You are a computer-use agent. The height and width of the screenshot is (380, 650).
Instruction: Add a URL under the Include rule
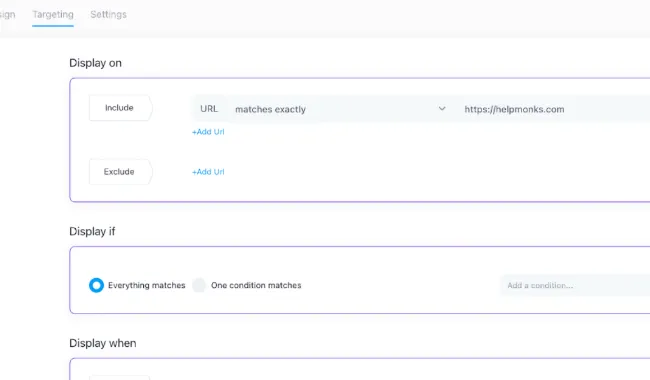[208, 132]
